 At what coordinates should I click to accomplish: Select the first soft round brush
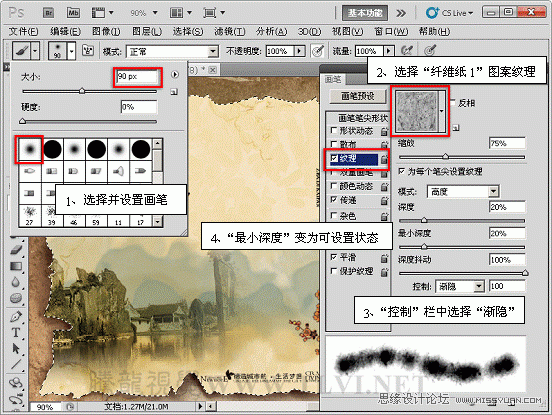(30, 149)
